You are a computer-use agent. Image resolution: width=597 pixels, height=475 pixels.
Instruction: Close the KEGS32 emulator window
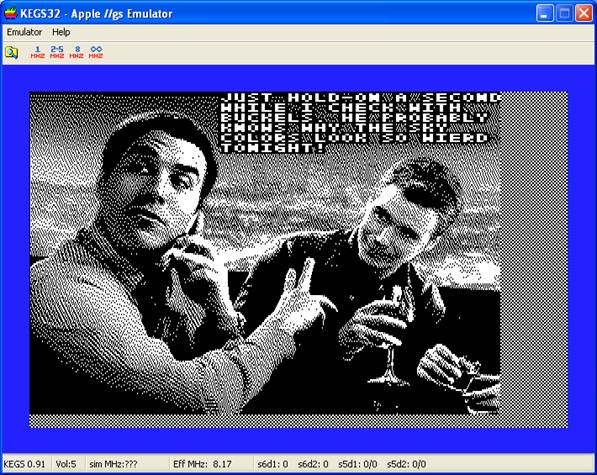click(584, 13)
